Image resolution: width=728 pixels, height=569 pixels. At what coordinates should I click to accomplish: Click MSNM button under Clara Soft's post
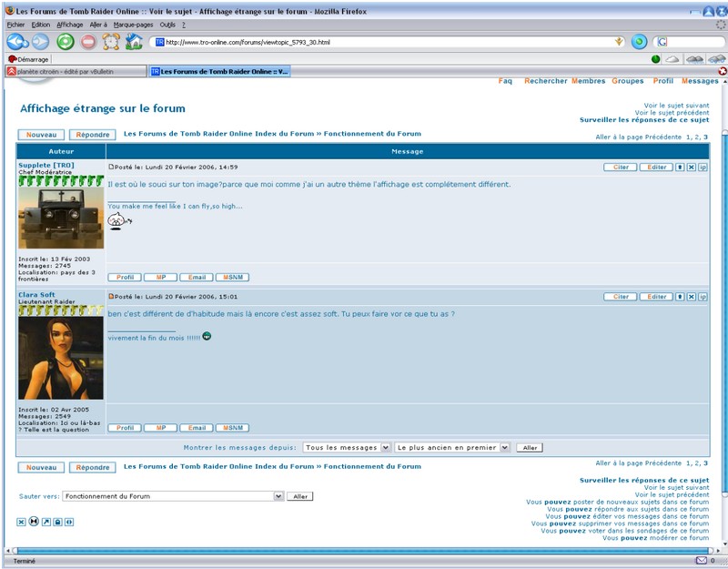(233, 428)
